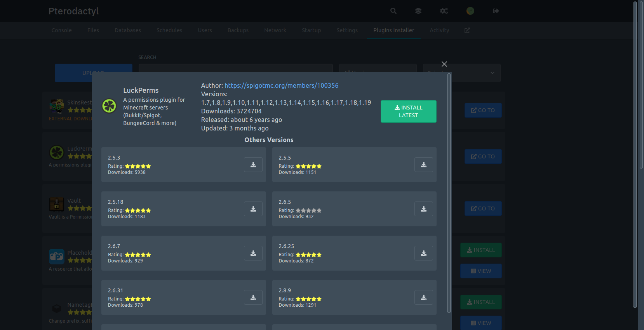Download LuckPerms version 2.6.5
Image resolution: width=644 pixels, height=330 pixels.
click(x=424, y=209)
